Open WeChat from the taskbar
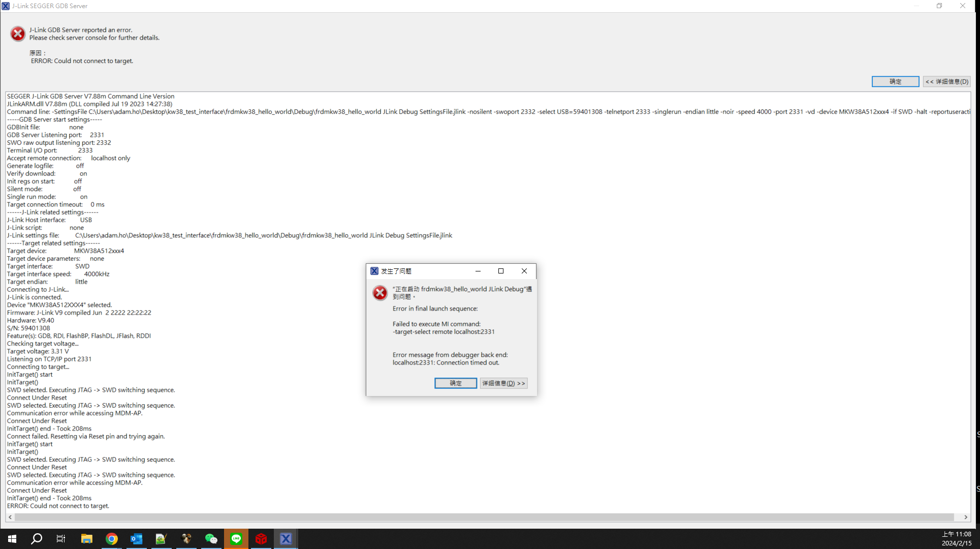 tap(211, 539)
